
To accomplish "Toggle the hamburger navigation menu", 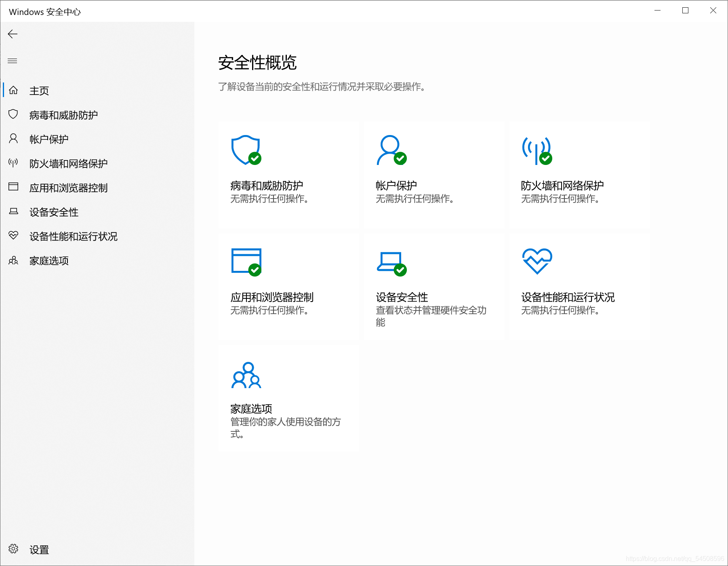I will coord(13,61).
